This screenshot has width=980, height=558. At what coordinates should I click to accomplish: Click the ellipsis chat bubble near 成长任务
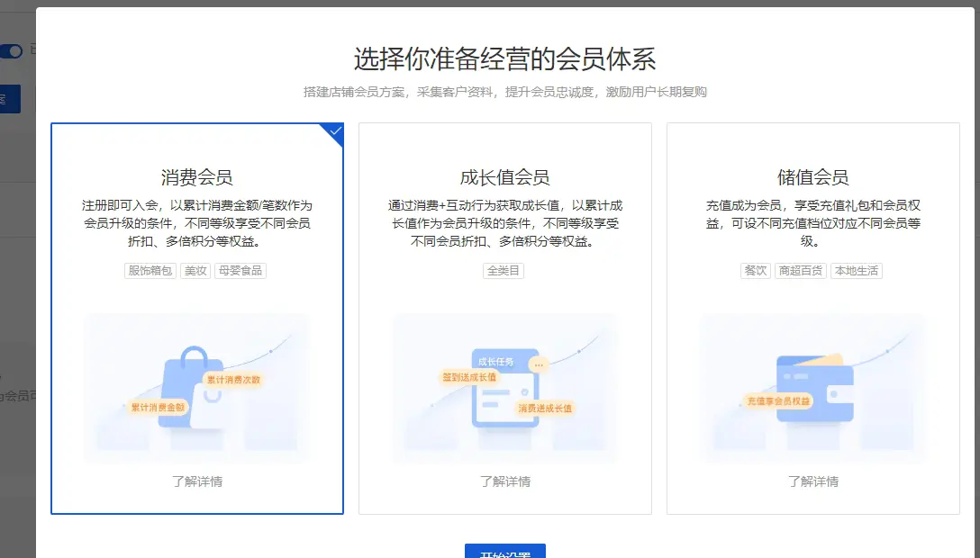(x=539, y=364)
